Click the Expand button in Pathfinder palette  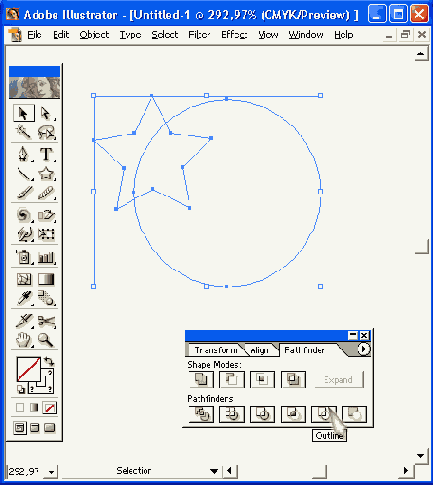click(x=339, y=380)
